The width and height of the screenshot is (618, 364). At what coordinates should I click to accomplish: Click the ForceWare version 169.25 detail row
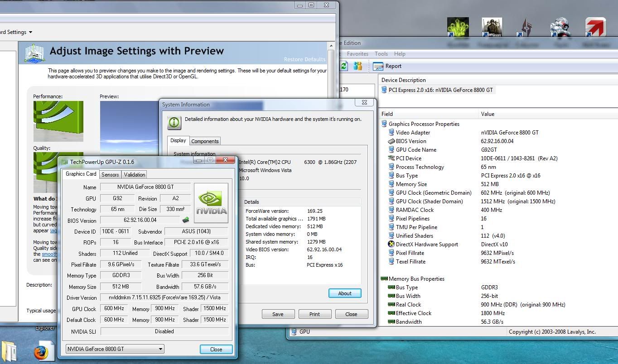[x=303, y=211]
